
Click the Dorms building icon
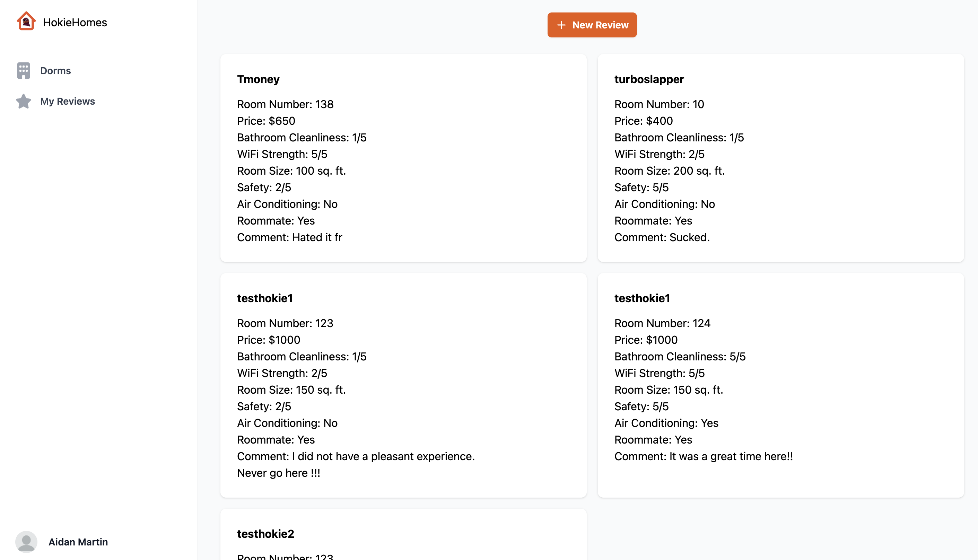(24, 71)
